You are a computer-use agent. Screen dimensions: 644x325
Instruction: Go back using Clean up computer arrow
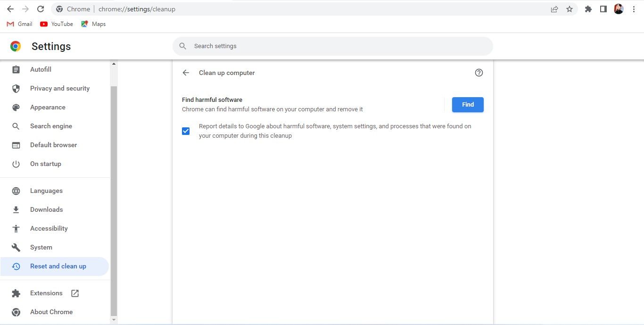[x=186, y=73]
